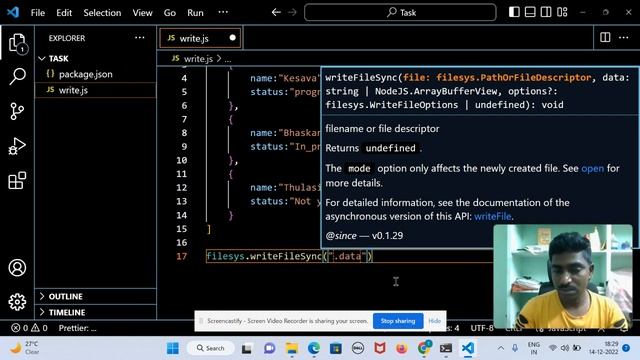
Task: Open Chrome from taskbar
Action: coord(424,349)
